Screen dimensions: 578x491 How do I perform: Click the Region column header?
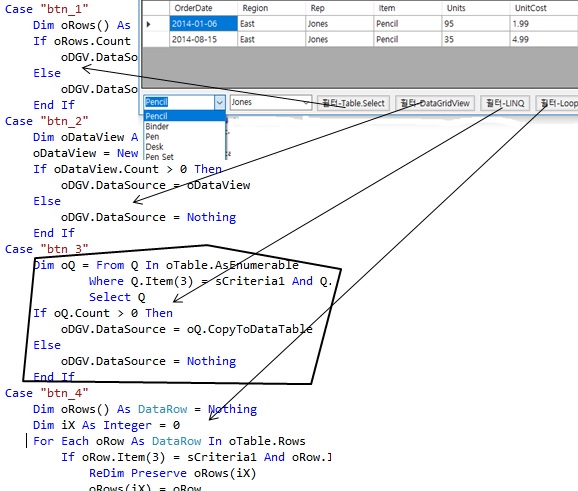coord(272,8)
